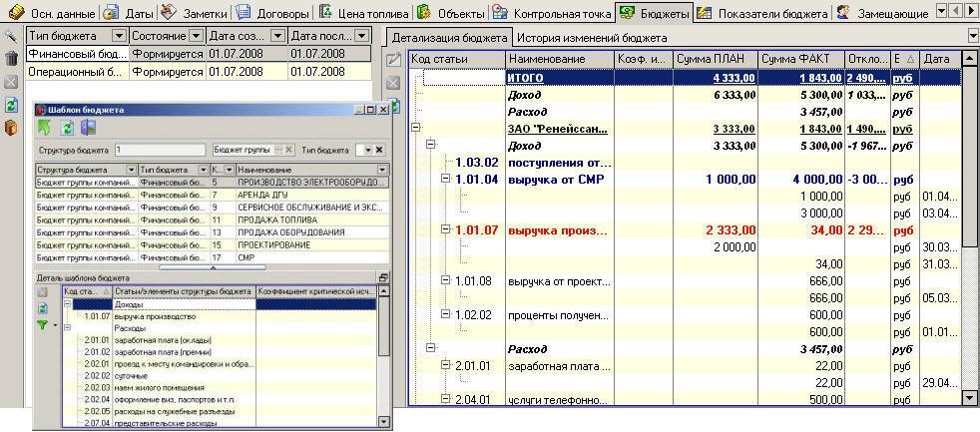Click the green funnel filter icon
Viewport: 980px width, 432px height.
pos(43,324)
